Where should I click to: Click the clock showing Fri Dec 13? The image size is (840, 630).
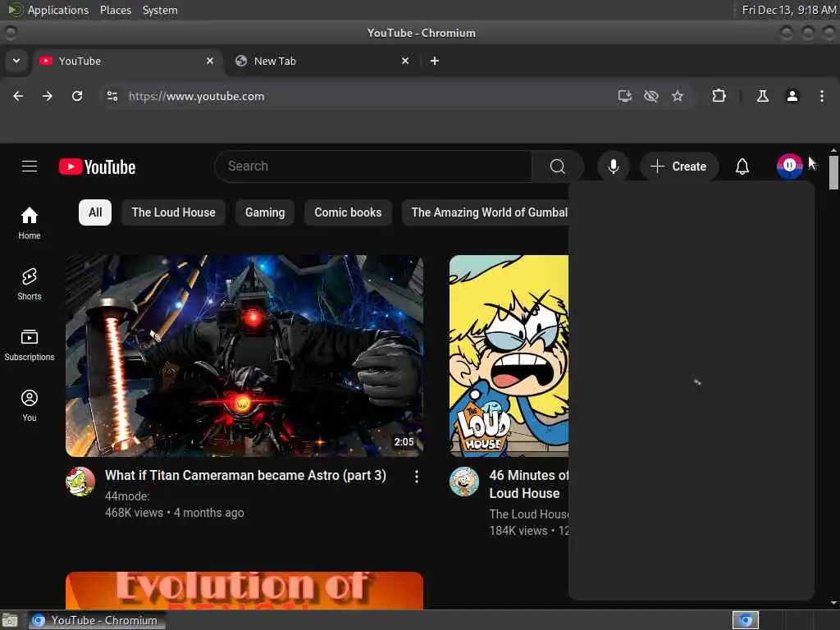tap(788, 10)
